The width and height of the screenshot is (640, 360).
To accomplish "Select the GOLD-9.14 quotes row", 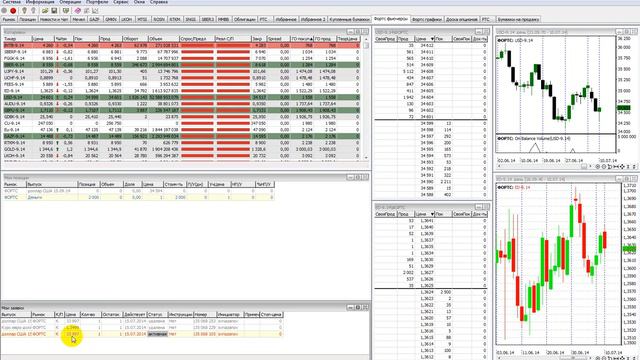I will (182, 149).
